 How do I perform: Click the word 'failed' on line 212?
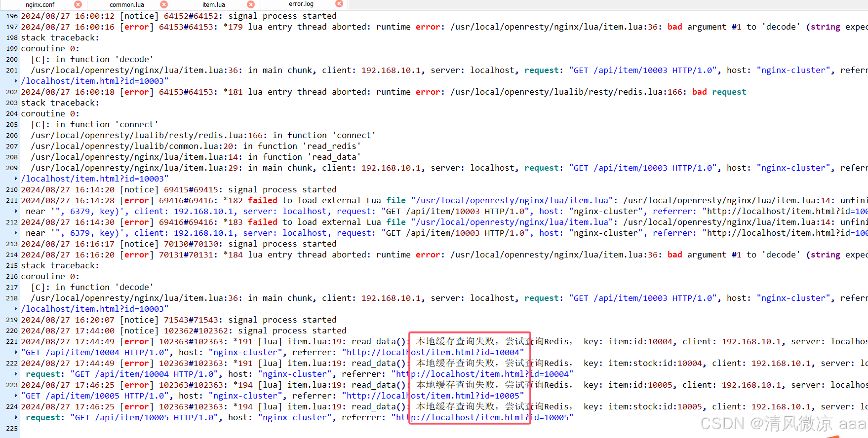[263, 222]
